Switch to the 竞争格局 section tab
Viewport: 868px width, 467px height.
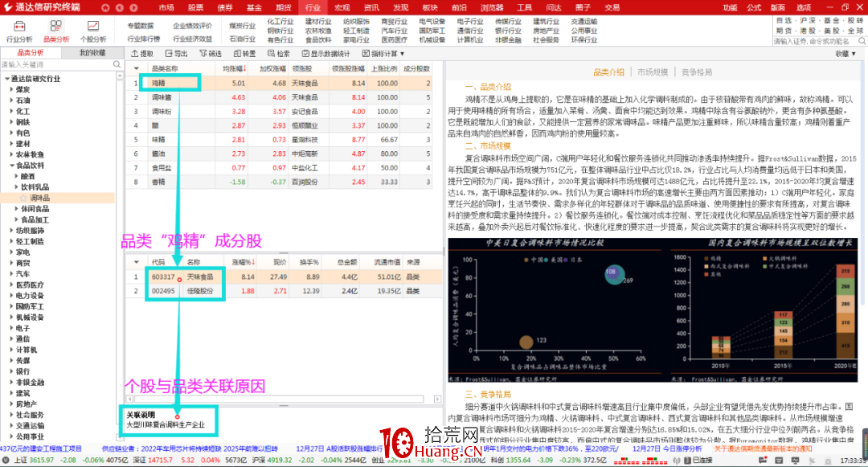696,72
